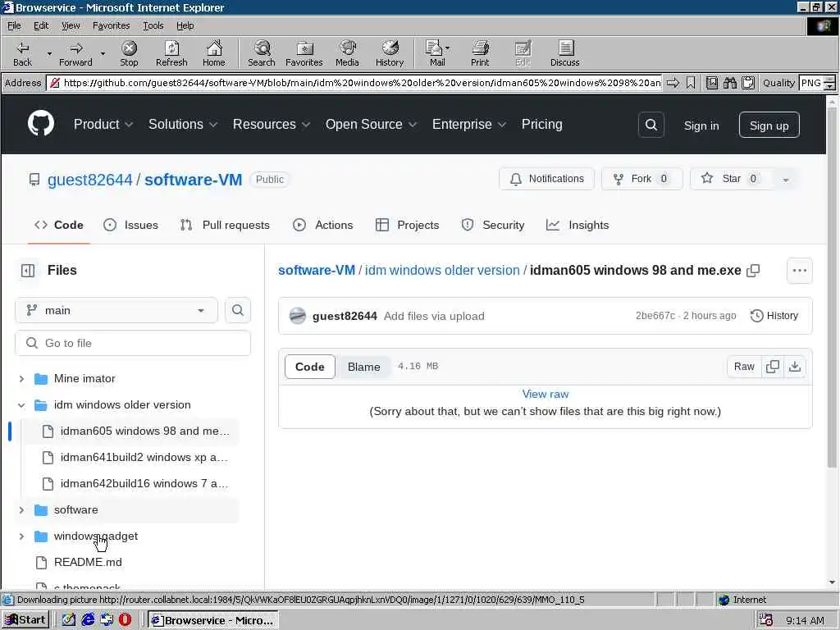Expand the software folder
This screenshot has height=630, width=840.
[x=21, y=510]
